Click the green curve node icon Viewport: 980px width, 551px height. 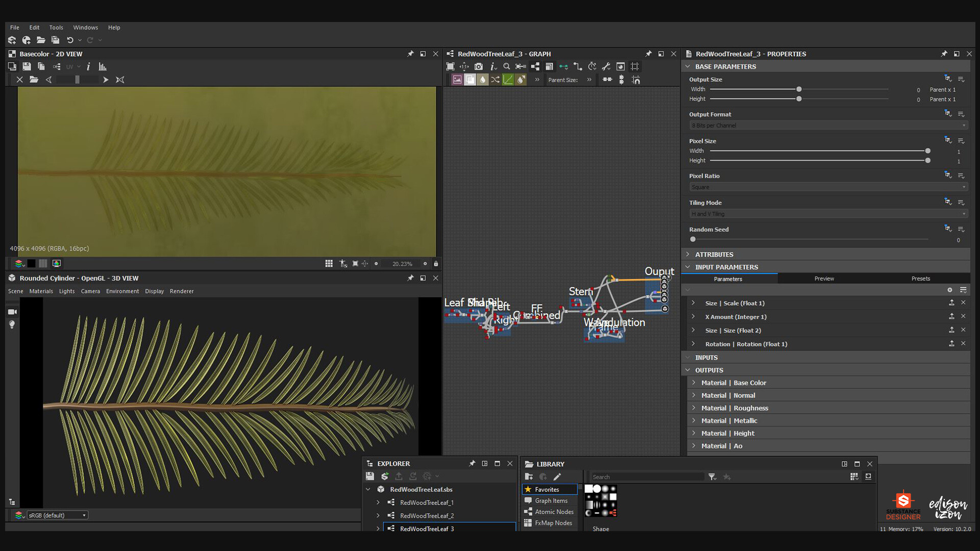click(x=508, y=80)
